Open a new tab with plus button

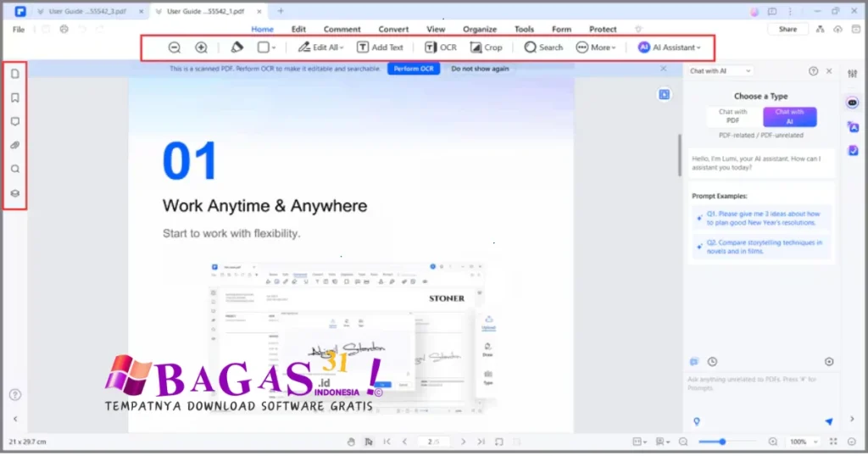281,11
